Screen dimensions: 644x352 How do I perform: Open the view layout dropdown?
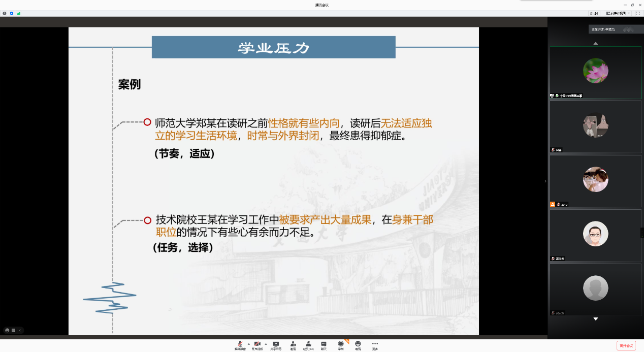618,13
